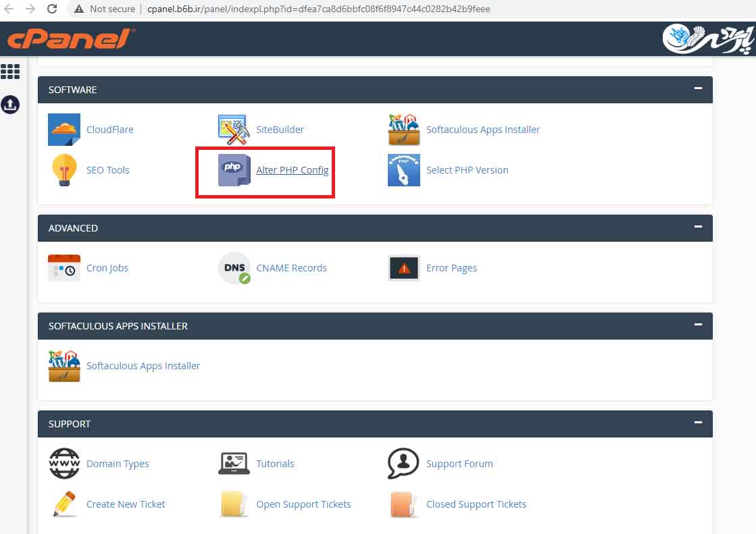Image resolution: width=756 pixels, height=534 pixels.
Task: Click the Select PHP Version link
Action: pos(468,170)
